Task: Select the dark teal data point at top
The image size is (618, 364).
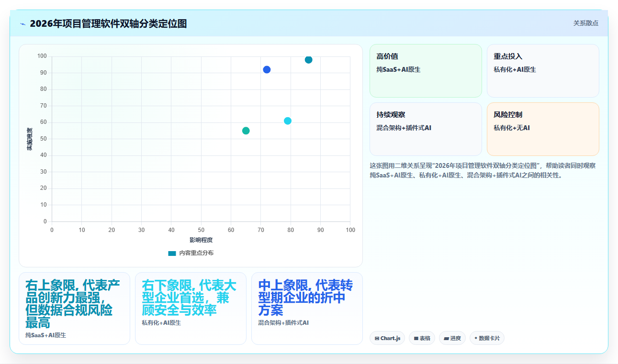Action: pos(309,60)
